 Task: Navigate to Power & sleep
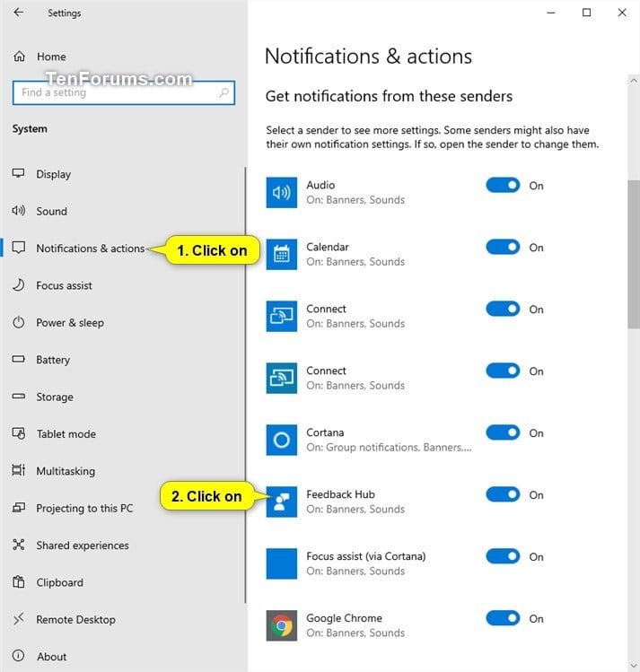pos(70,322)
